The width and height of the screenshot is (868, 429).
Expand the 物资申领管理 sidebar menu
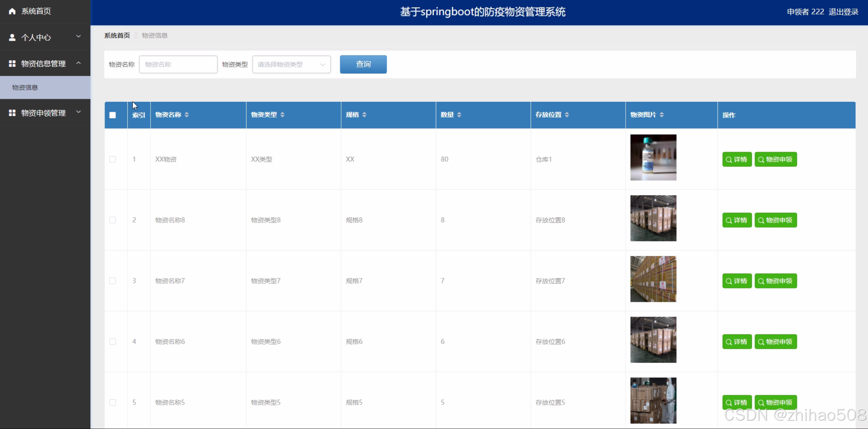(x=45, y=113)
